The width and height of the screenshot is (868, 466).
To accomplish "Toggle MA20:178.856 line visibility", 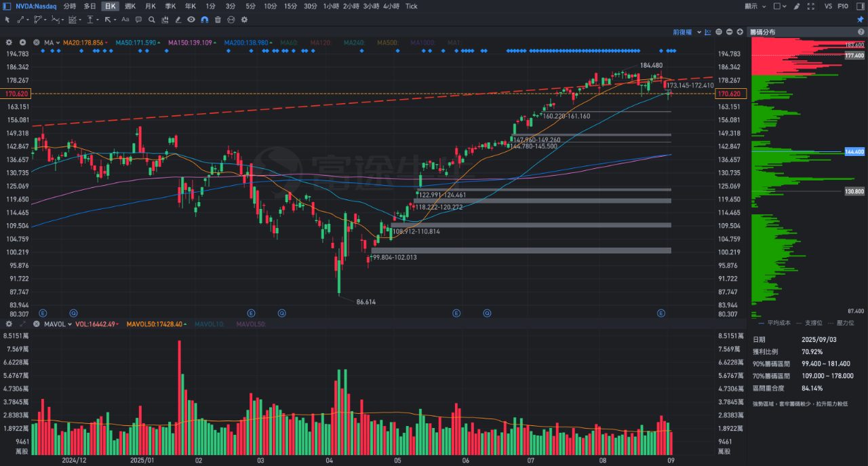I will point(83,43).
